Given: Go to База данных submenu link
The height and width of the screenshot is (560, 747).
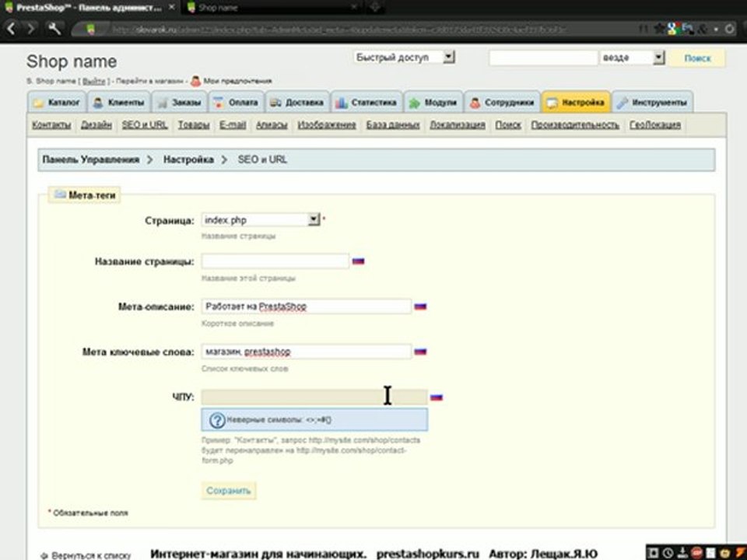Looking at the screenshot, I should coord(393,124).
